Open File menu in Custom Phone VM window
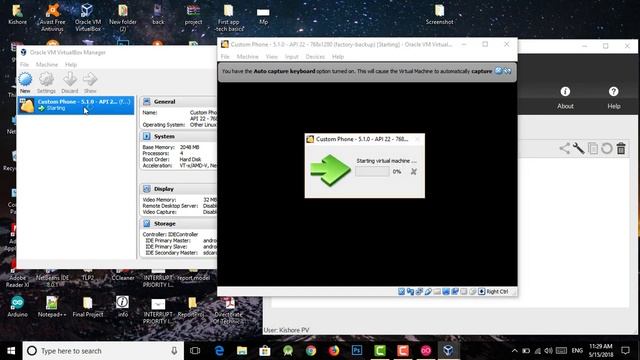This screenshot has width=640, height=360. click(225, 57)
